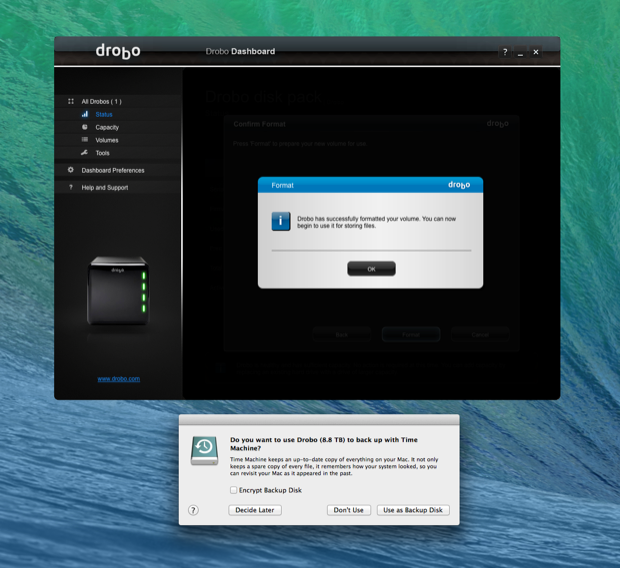Click Use as Backup Disk

pyautogui.click(x=413, y=510)
